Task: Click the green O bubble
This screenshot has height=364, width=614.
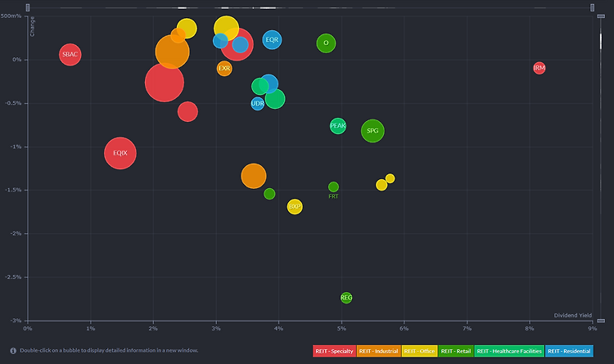Action: point(326,43)
